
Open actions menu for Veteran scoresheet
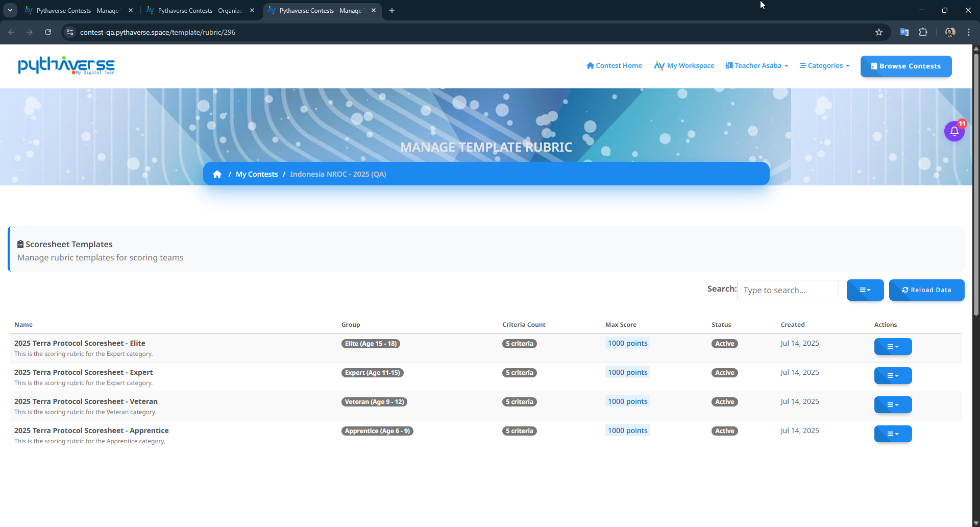(893, 405)
